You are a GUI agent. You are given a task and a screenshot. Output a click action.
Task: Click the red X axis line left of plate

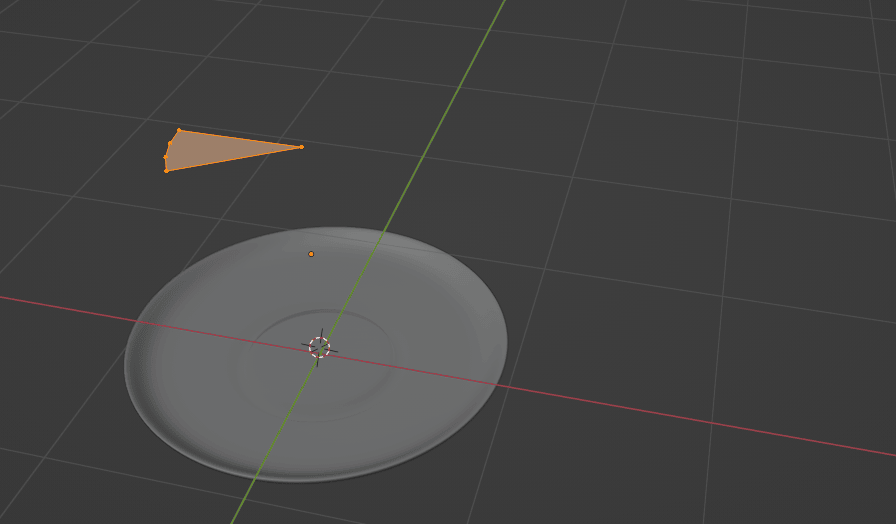60,304
